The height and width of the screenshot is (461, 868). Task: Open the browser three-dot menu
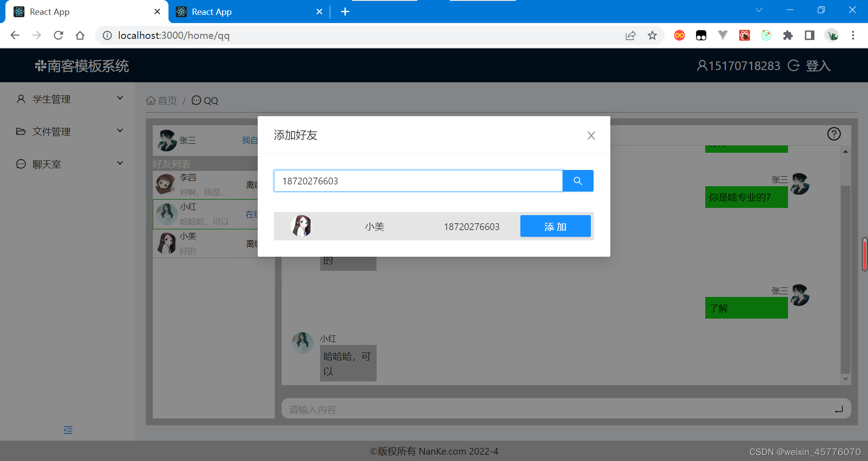point(853,35)
